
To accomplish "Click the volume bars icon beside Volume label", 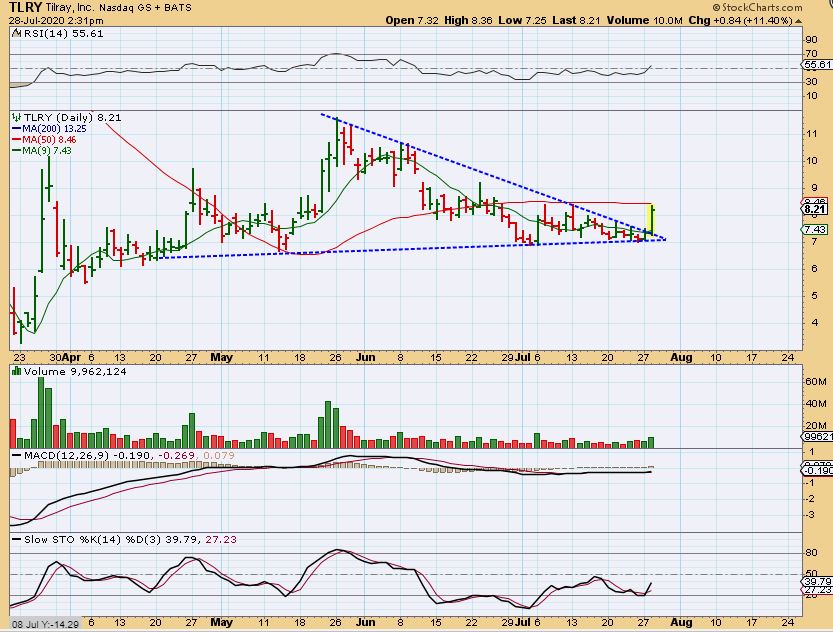I will coord(16,371).
